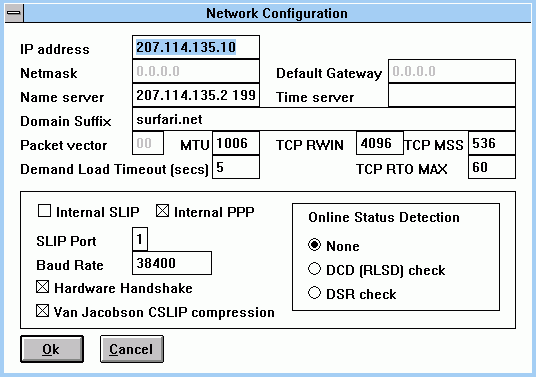Click the "Domain Suffix" label
Viewport: 536px width, 377px height.
tap(66, 121)
